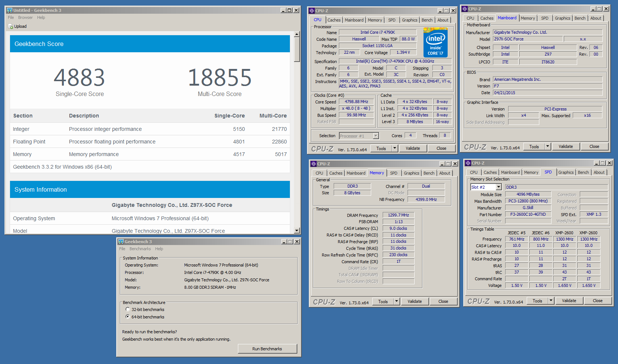618x364 pixels.
Task: Open Help menu in Geekbench results window
Action: pos(41,17)
